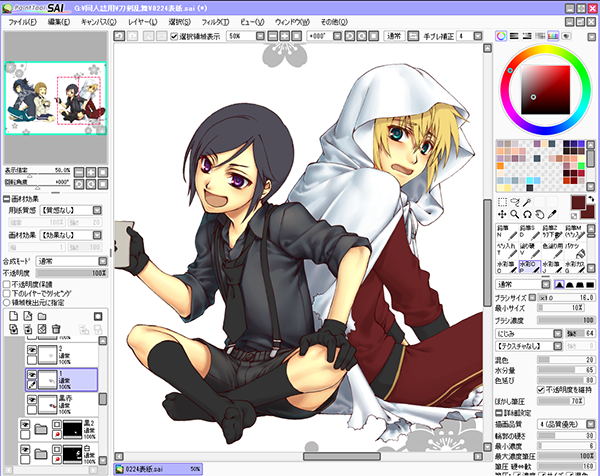Click the canvas horizontal scrollbar thumb
The width and height of the screenshot is (600, 476).
pos(342,456)
